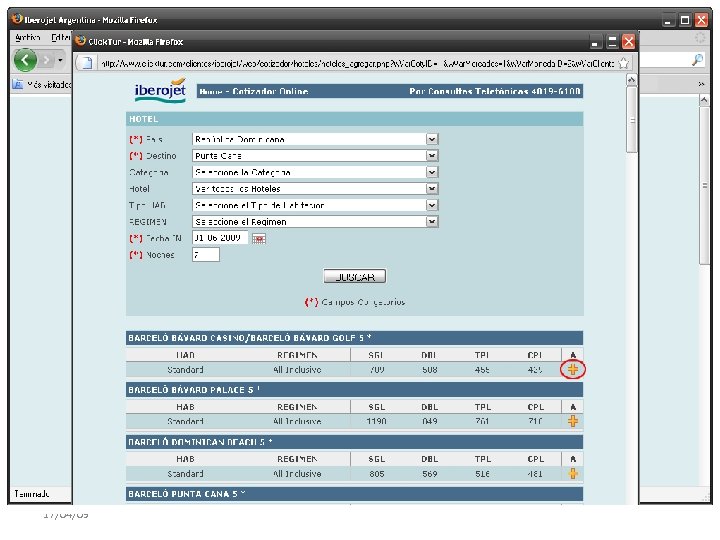Click the Iberojet logo

pyautogui.click(x=160, y=90)
